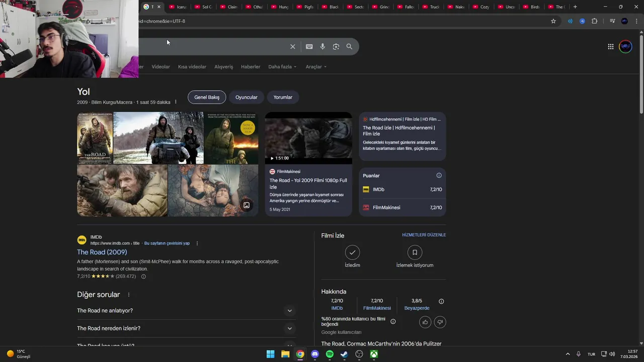Select the Genel Bakış tab
The image size is (644, 362).
(x=207, y=97)
